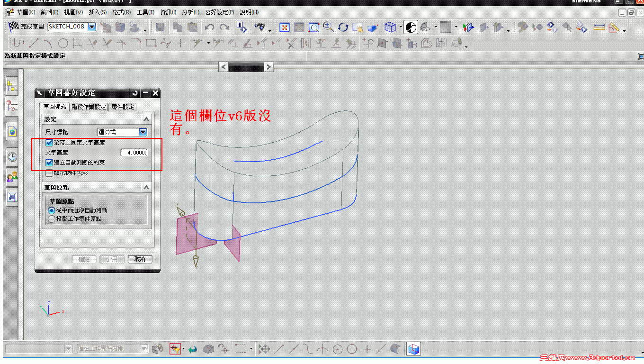
Task: Select 投影工作零件原點 radio button
Action: pyautogui.click(x=52, y=219)
